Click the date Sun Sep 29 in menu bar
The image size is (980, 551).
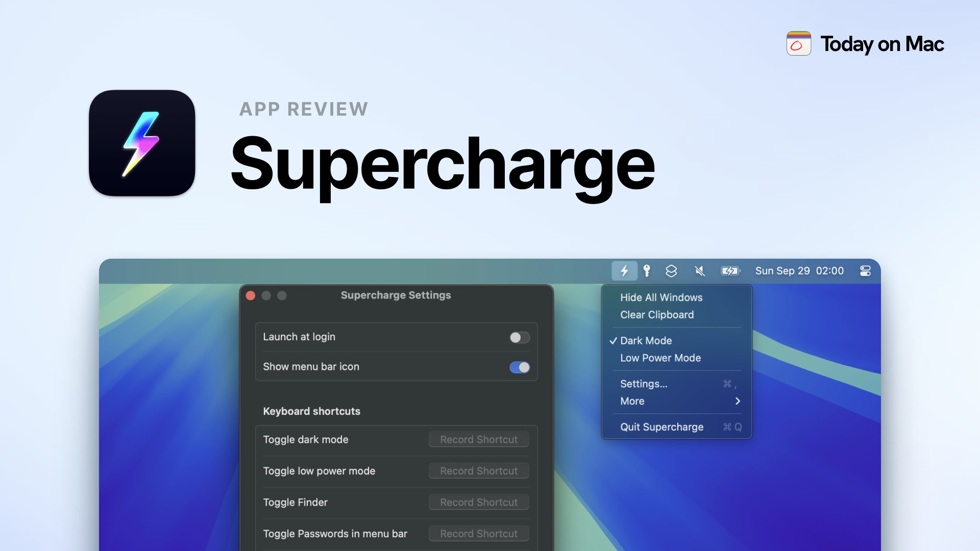tap(782, 271)
